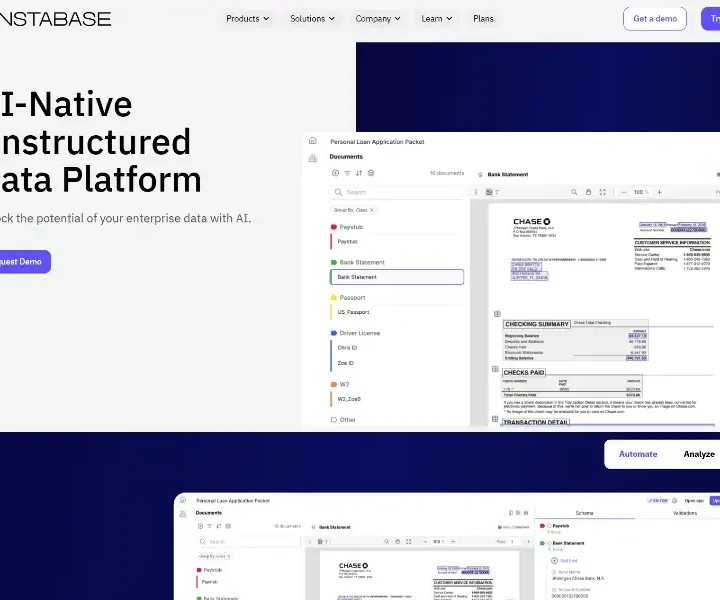Screen dimensions: 720x600
Task: Switch to the Analyze tab
Action: (x=699, y=454)
